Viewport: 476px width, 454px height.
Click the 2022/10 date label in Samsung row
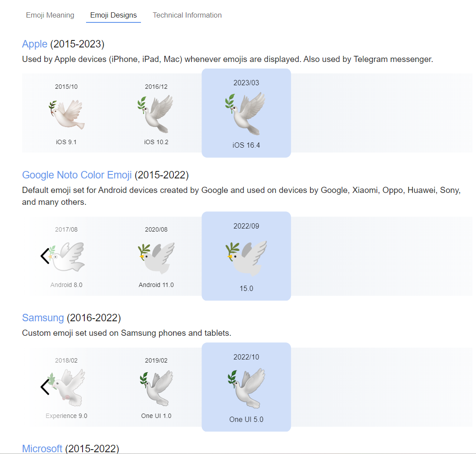click(x=246, y=357)
